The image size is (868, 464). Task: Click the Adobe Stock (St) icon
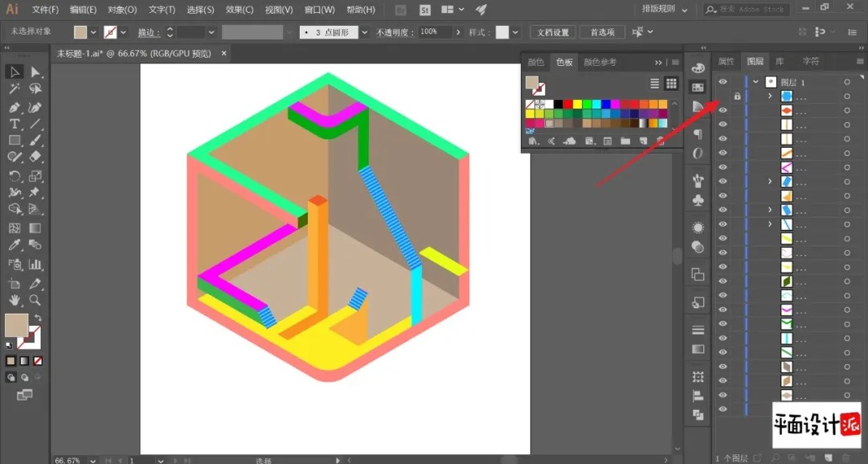point(424,10)
